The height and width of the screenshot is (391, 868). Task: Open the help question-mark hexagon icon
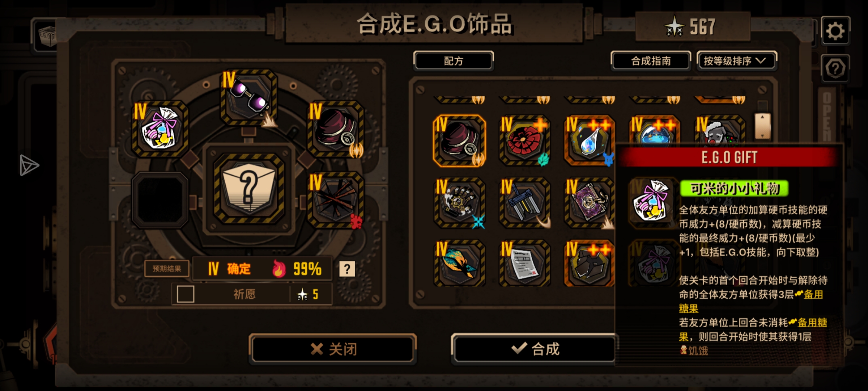[x=835, y=68]
